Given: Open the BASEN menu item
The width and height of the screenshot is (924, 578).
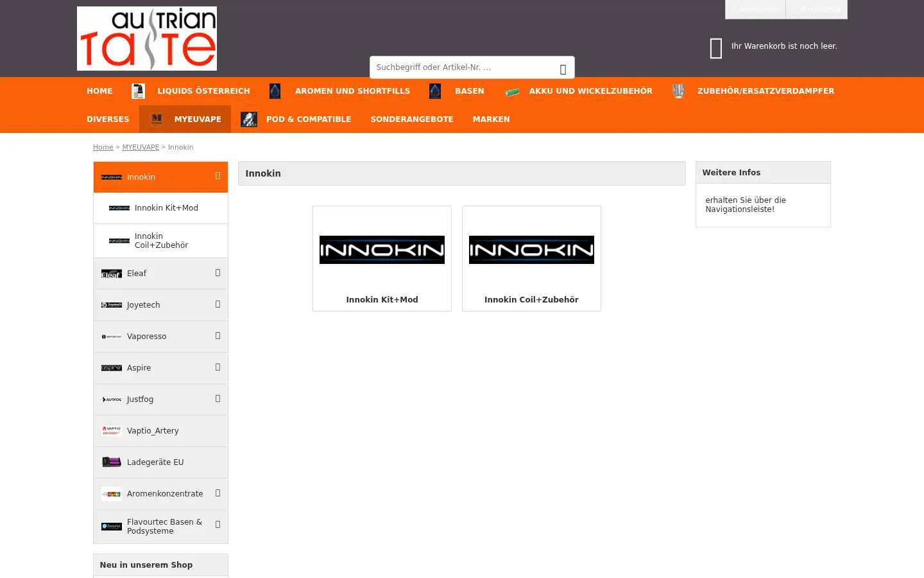Looking at the screenshot, I should [x=457, y=91].
